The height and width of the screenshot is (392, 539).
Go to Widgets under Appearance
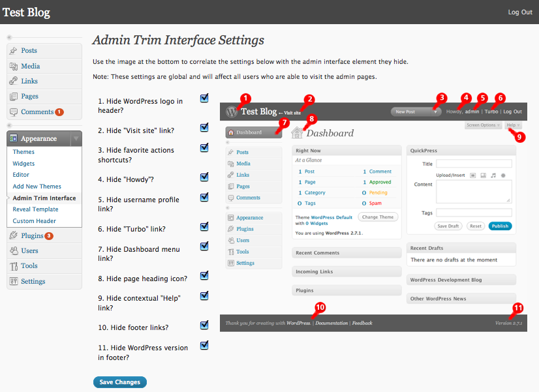coord(23,164)
